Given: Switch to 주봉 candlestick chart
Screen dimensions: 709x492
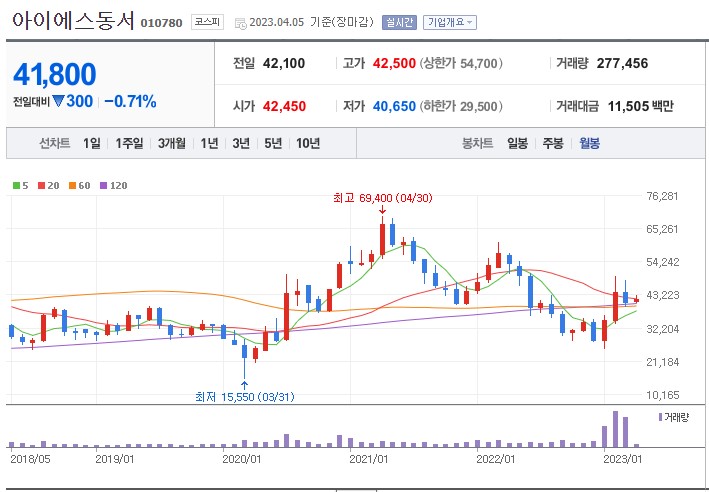Looking at the screenshot, I should click(x=553, y=143).
